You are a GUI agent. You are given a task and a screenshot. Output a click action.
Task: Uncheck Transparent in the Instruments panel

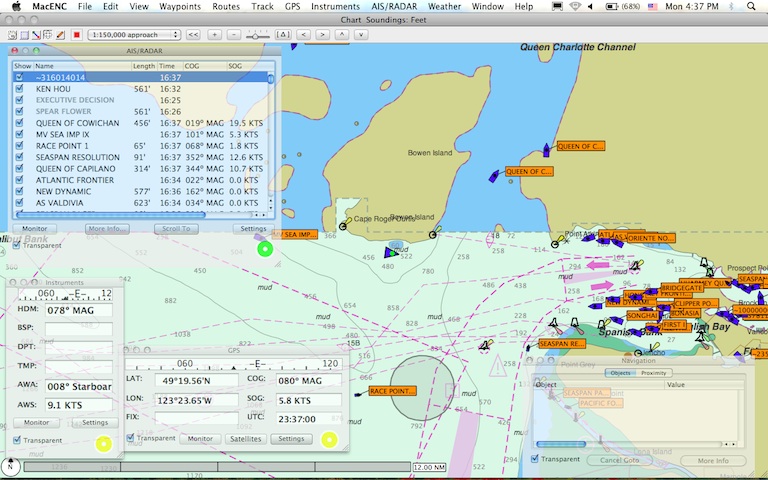tap(17, 440)
